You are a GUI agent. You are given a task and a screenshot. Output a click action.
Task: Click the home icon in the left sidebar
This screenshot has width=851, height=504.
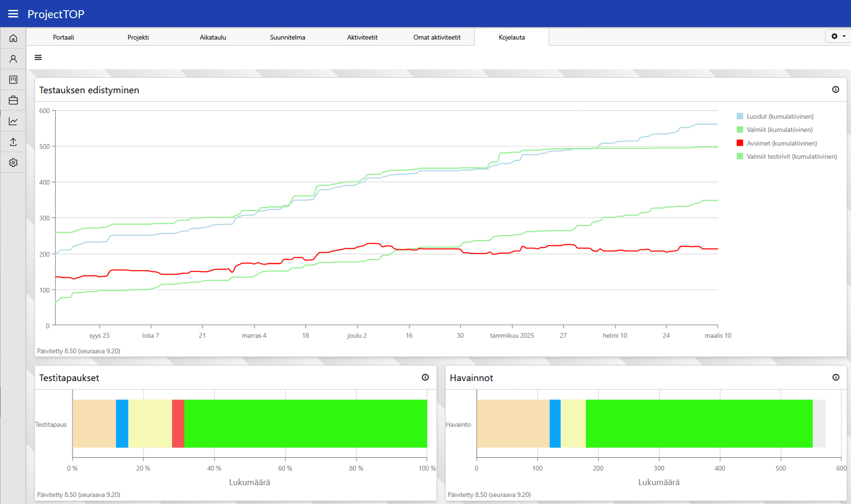(13, 38)
